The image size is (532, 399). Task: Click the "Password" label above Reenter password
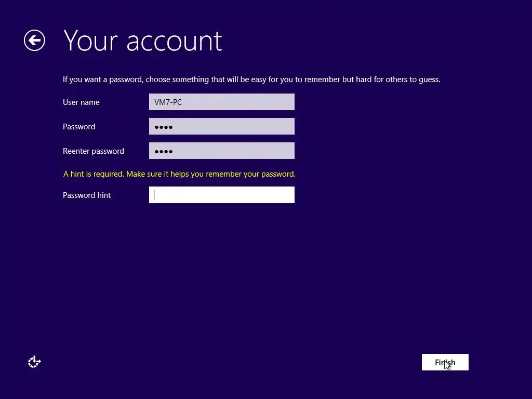[x=79, y=127]
